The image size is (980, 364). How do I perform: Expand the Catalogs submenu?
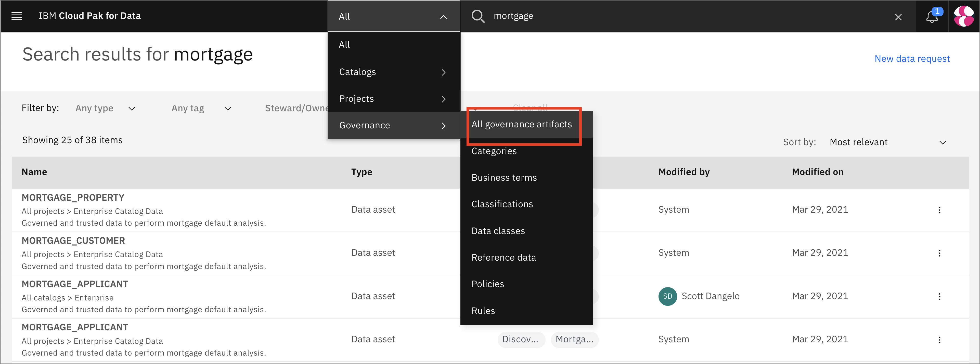coord(394,72)
